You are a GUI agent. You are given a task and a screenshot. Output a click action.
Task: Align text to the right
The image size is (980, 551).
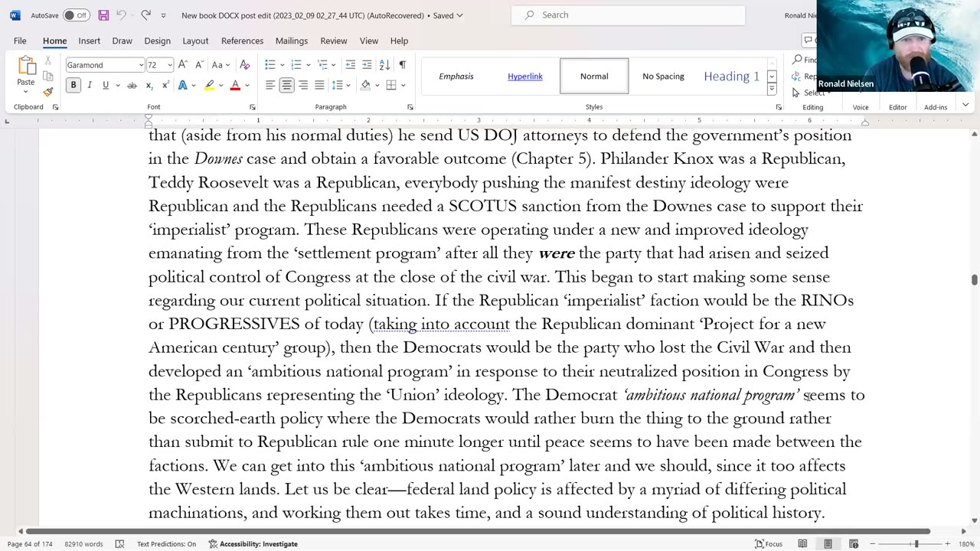[303, 85]
